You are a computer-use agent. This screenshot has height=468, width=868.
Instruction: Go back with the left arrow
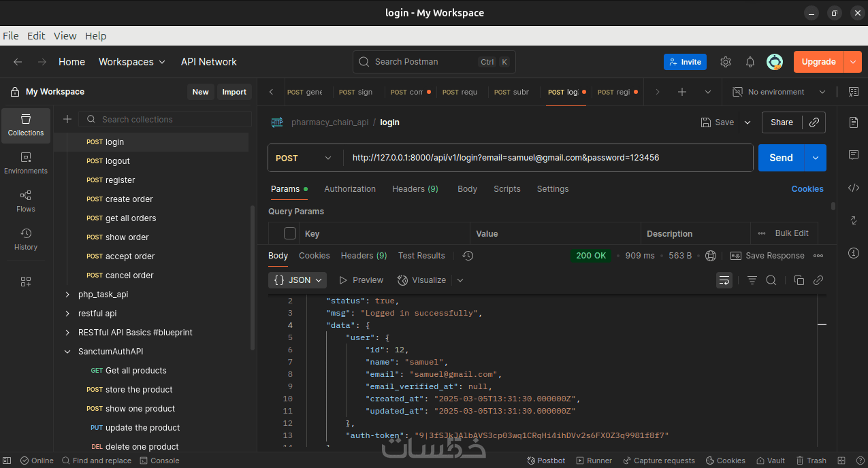click(18, 62)
